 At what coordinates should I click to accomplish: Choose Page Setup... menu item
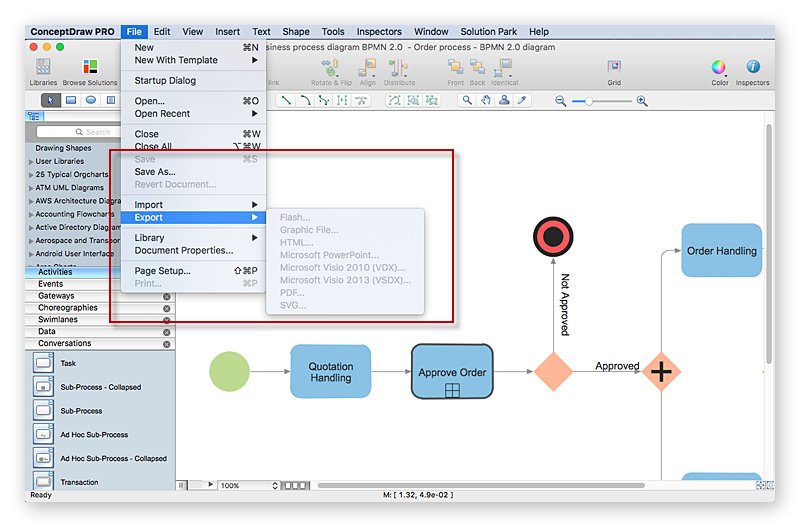[x=193, y=271]
